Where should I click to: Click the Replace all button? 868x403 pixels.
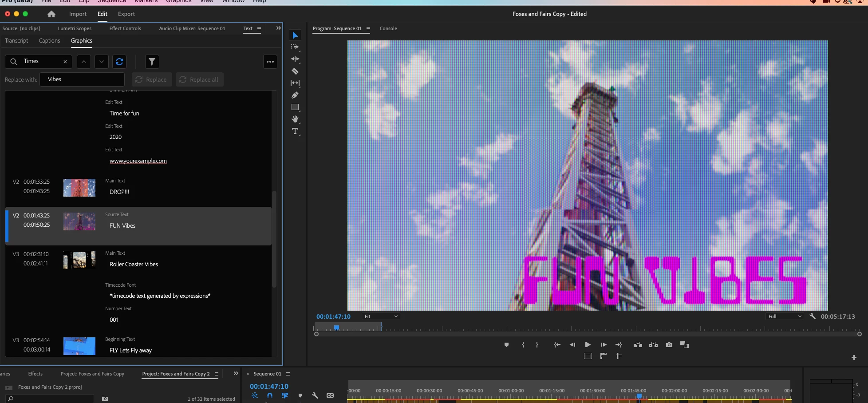point(200,79)
